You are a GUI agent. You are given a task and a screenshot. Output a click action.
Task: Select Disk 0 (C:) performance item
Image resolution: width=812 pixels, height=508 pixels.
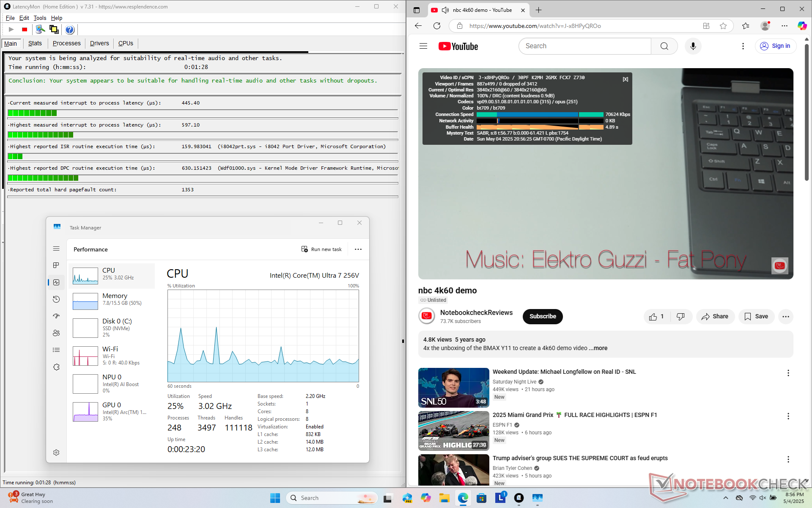(x=112, y=327)
